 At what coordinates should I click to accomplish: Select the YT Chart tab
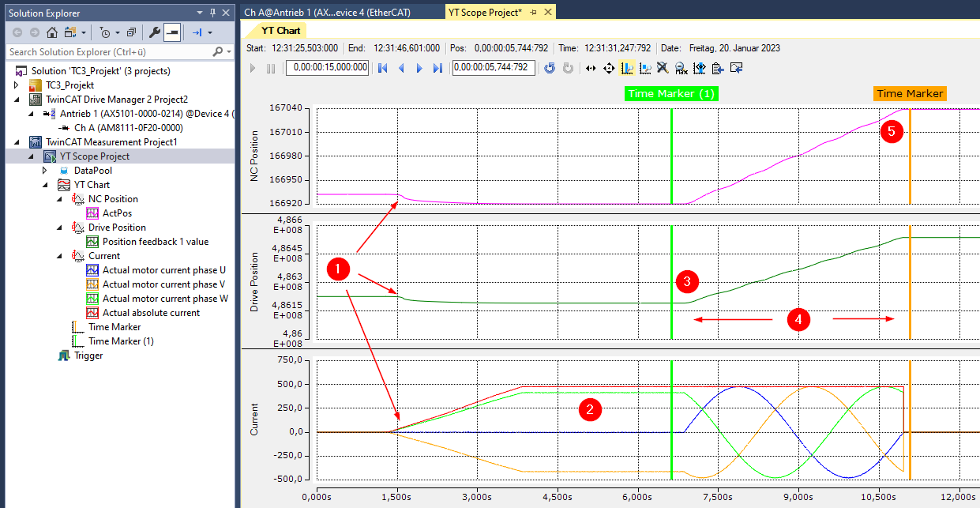280,31
